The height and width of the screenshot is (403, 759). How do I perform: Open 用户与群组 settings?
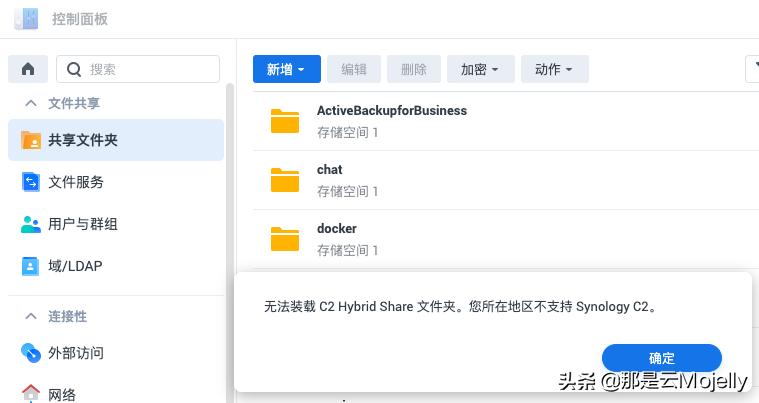[x=116, y=224]
